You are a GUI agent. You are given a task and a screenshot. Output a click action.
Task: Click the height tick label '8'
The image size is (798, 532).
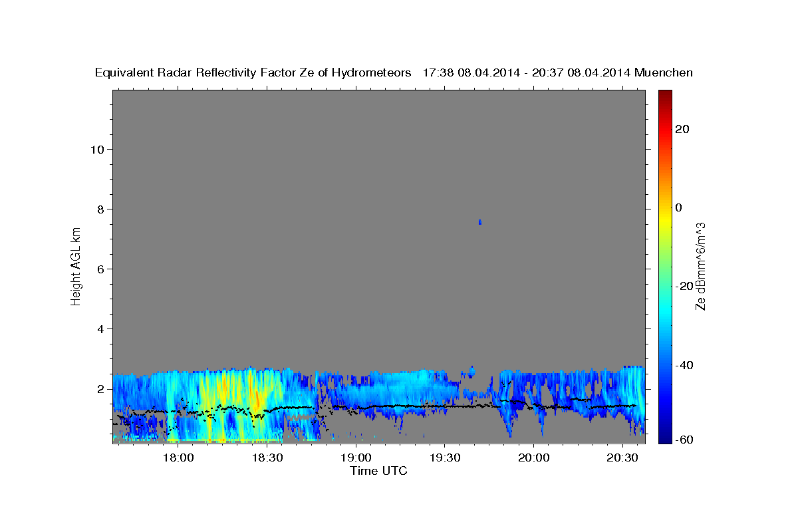(x=100, y=209)
